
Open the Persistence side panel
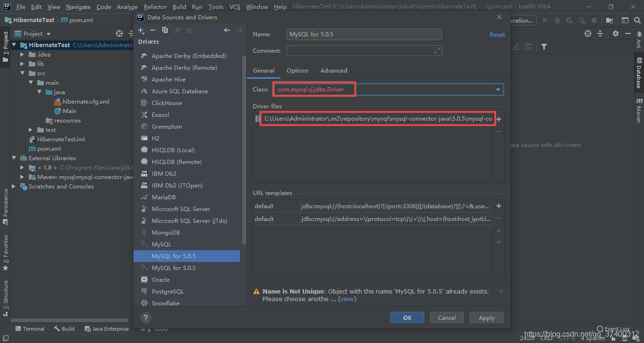coord(5,205)
